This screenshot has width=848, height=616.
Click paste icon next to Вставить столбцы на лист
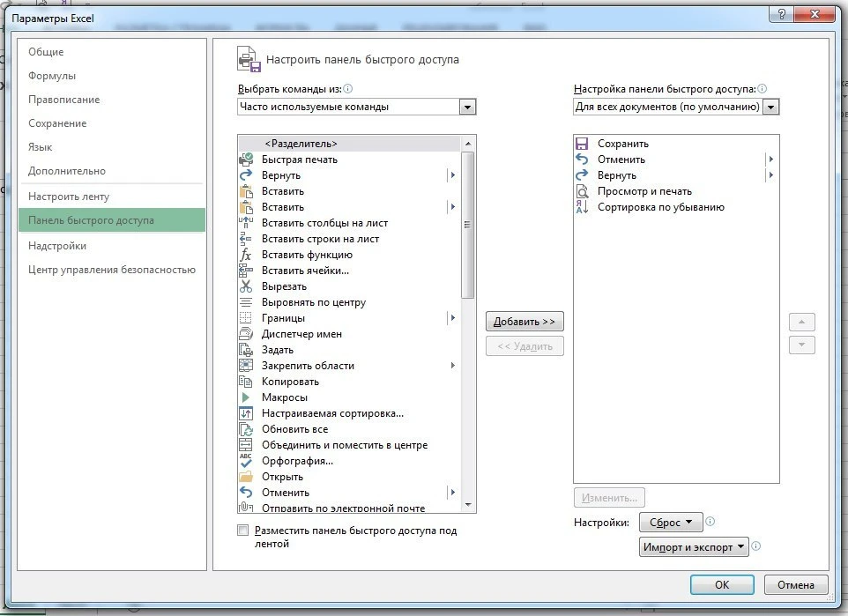point(246,222)
